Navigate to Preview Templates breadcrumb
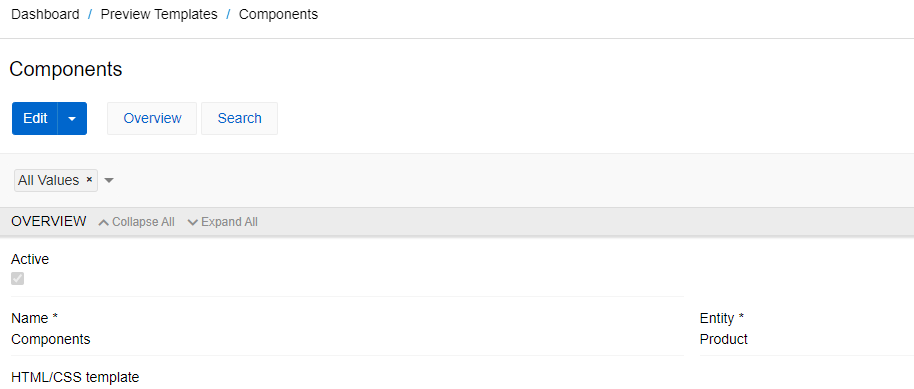Viewport: 914px width, 389px height. coord(159,15)
